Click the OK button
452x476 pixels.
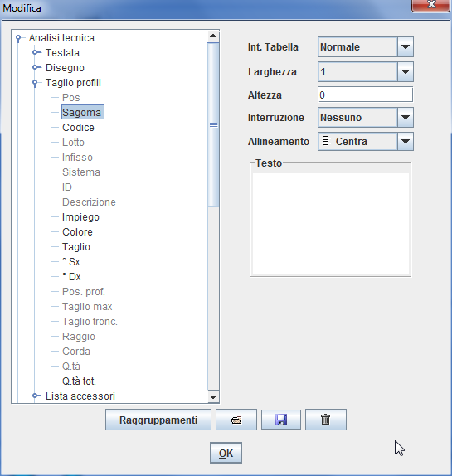[x=226, y=453]
